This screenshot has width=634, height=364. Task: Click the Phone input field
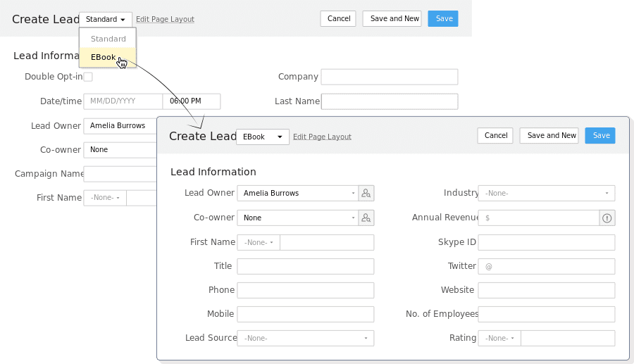tap(306, 290)
